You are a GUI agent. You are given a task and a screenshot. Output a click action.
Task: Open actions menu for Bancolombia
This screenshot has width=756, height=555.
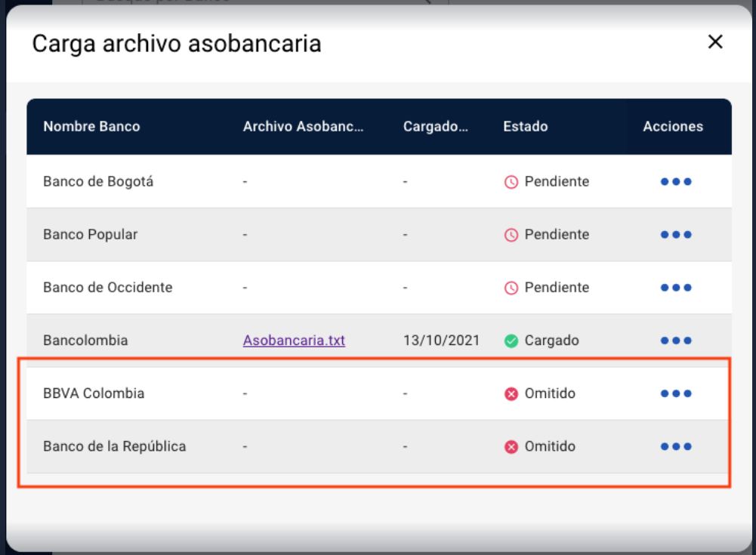click(676, 341)
